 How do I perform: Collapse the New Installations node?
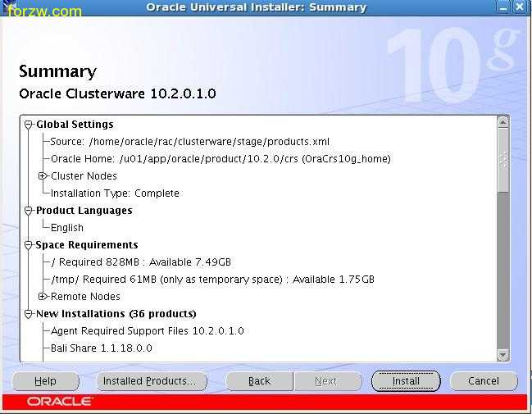(30, 314)
